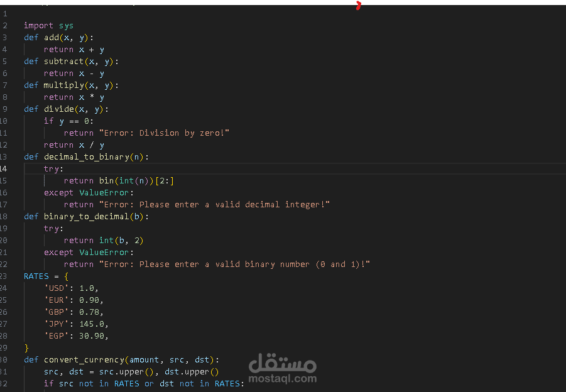
Task: Click the value 0.78 for GBP
Action: click(89, 312)
